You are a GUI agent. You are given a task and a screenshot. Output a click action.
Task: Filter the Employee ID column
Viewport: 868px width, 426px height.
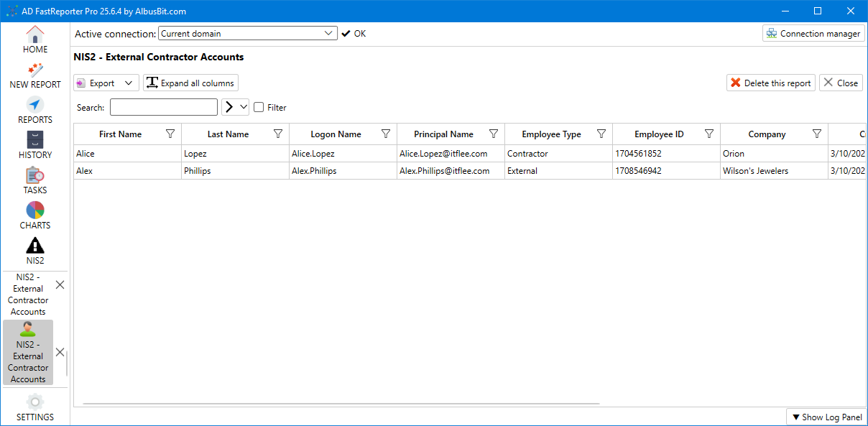pyautogui.click(x=709, y=134)
